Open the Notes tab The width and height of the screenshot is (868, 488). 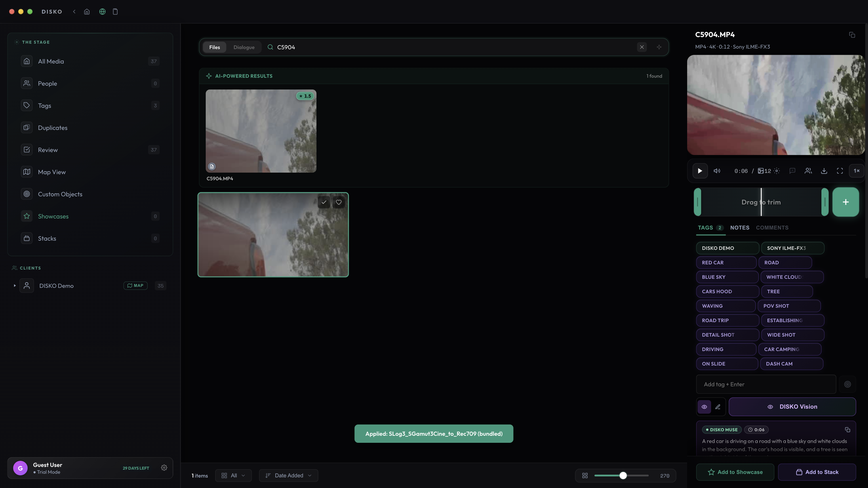[740, 228]
